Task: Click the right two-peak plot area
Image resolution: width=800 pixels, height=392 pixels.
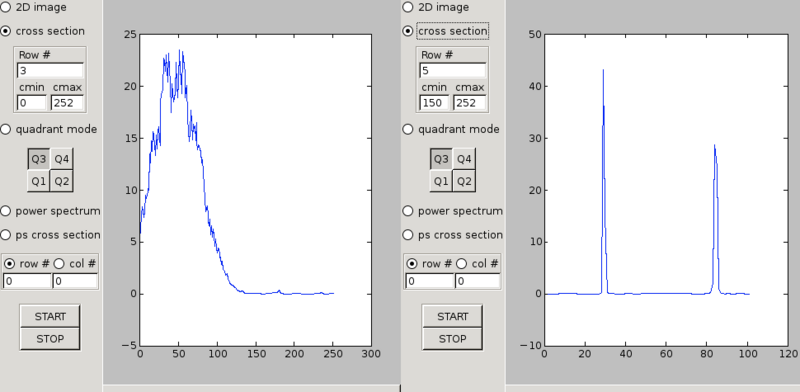Action: point(666,190)
